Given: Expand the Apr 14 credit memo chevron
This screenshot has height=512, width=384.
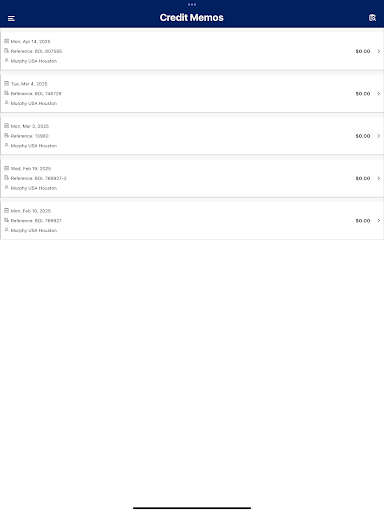Looking at the screenshot, I should tap(379, 51).
